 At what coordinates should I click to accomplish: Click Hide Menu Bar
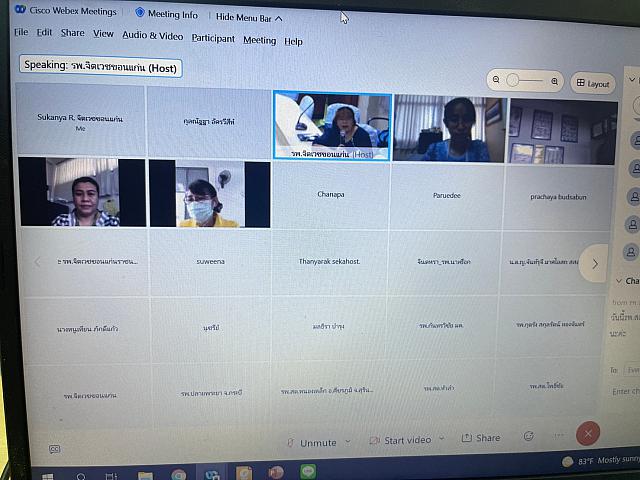(x=249, y=17)
